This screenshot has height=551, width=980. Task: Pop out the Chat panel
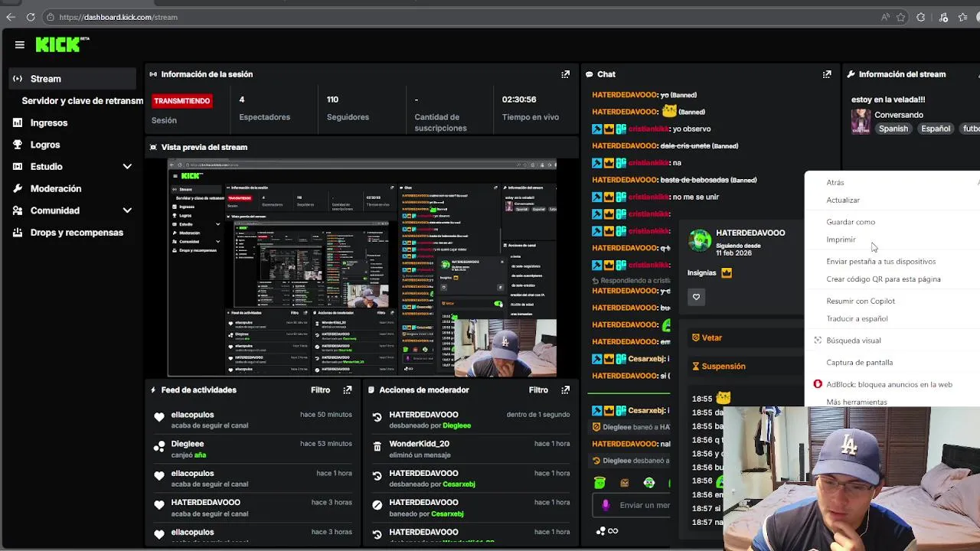coord(827,74)
